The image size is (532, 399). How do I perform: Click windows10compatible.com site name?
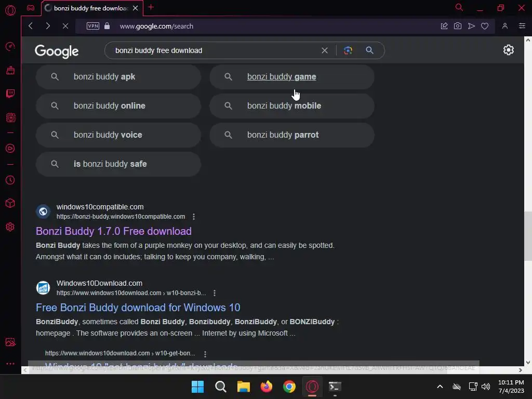click(x=100, y=207)
